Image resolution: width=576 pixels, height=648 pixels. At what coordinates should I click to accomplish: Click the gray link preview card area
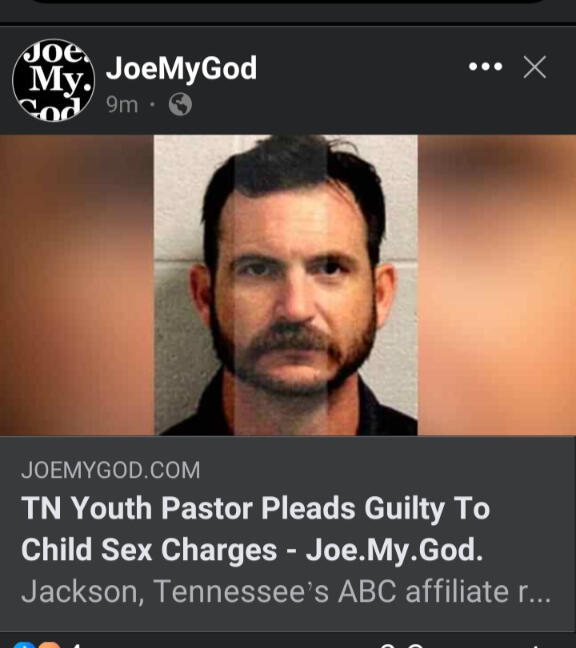tap(288, 533)
